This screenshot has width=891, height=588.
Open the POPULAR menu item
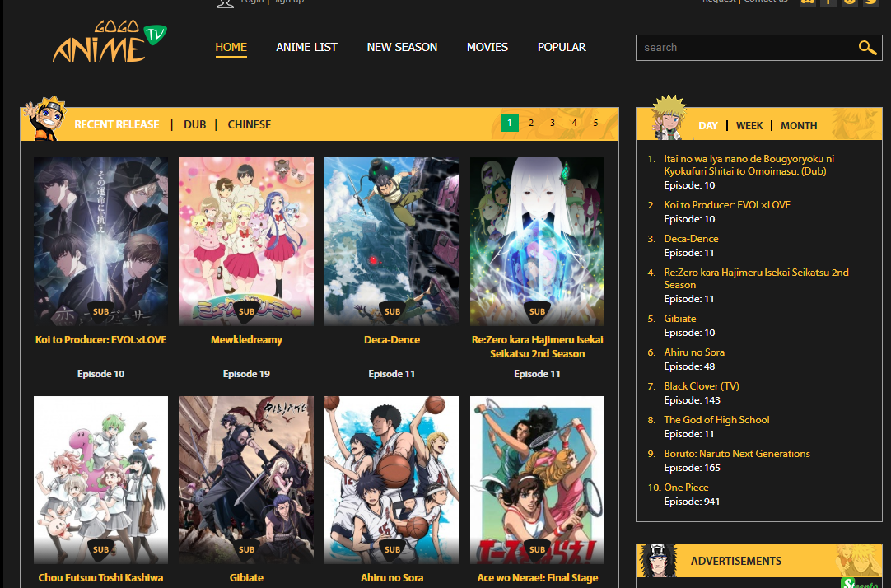[x=562, y=47]
